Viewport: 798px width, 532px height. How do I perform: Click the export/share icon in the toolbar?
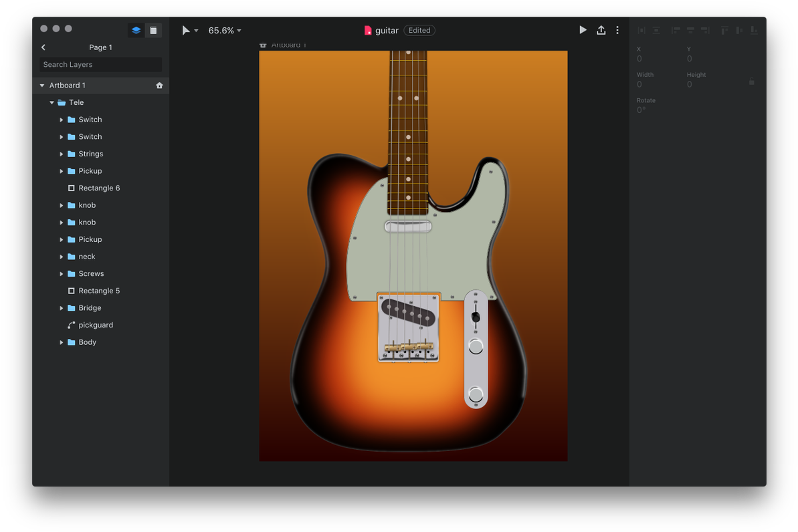[x=601, y=30]
